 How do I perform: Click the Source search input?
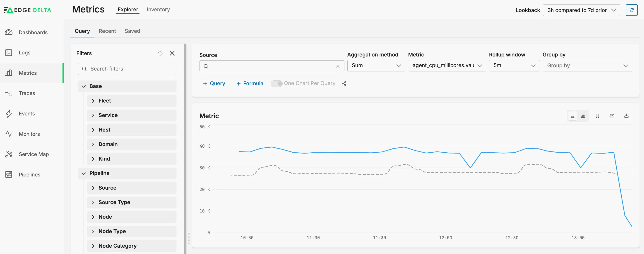[272, 66]
